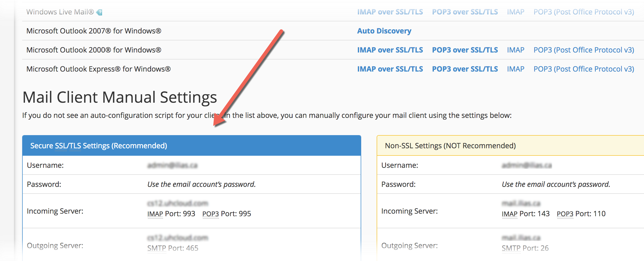Image resolution: width=644 pixels, height=261 pixels.
Task: Select POP3 over SSL/TLS for Windows Live Mail
Action: [x=465, y=12]
